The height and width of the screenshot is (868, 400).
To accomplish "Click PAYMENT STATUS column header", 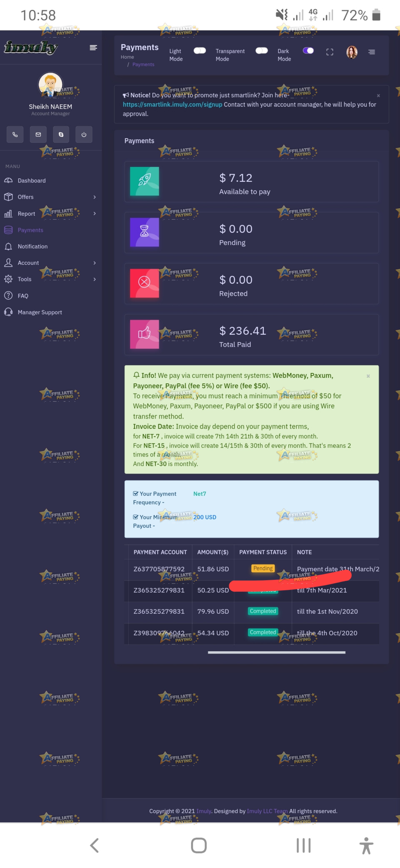I will pyautogui.click(x=263, y=552).
